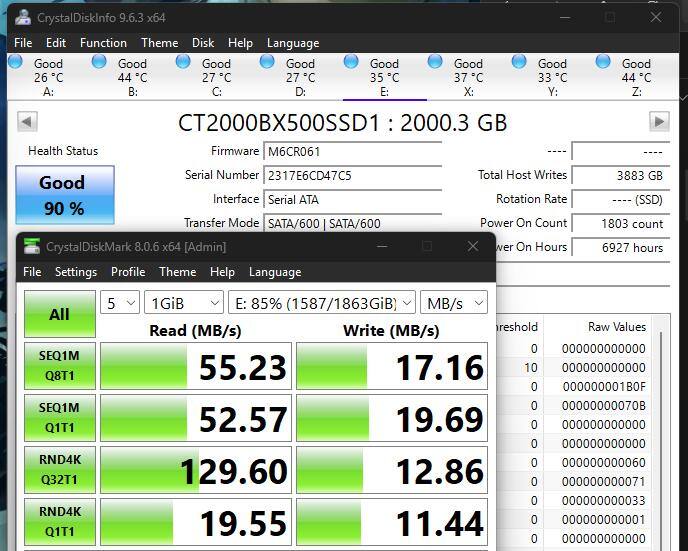Image resolution: width=688 pixels, height=551 pixels.
Task: Click the CrystalDiskInfo title bar icon
Action: [x=21, y=17]
